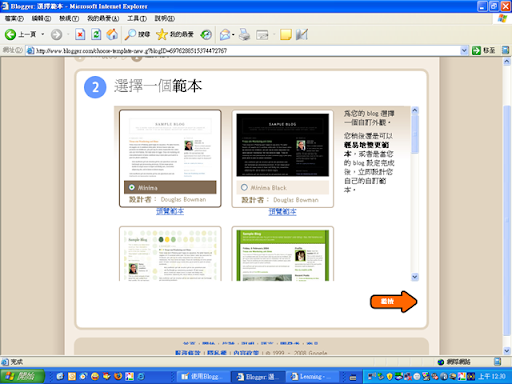Select the Minima template radio button
Screen dimensions: 512x384
[x=132, y=187]
